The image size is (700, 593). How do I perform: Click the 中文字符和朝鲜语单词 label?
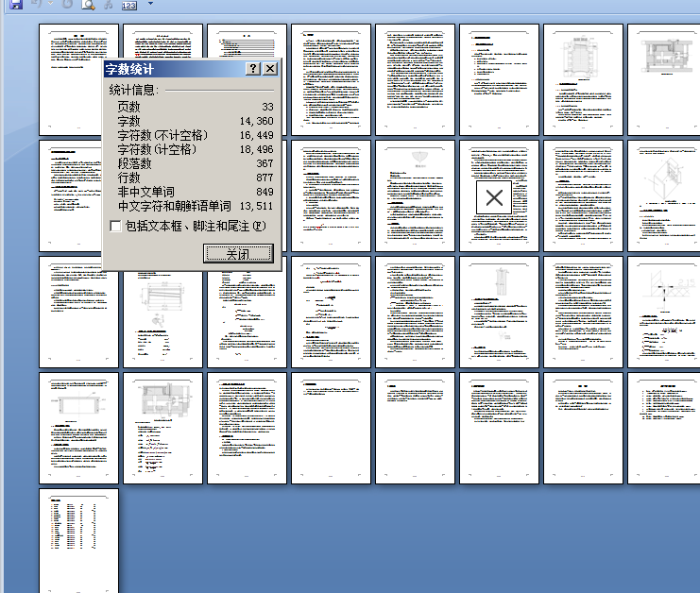coord(175,206)
